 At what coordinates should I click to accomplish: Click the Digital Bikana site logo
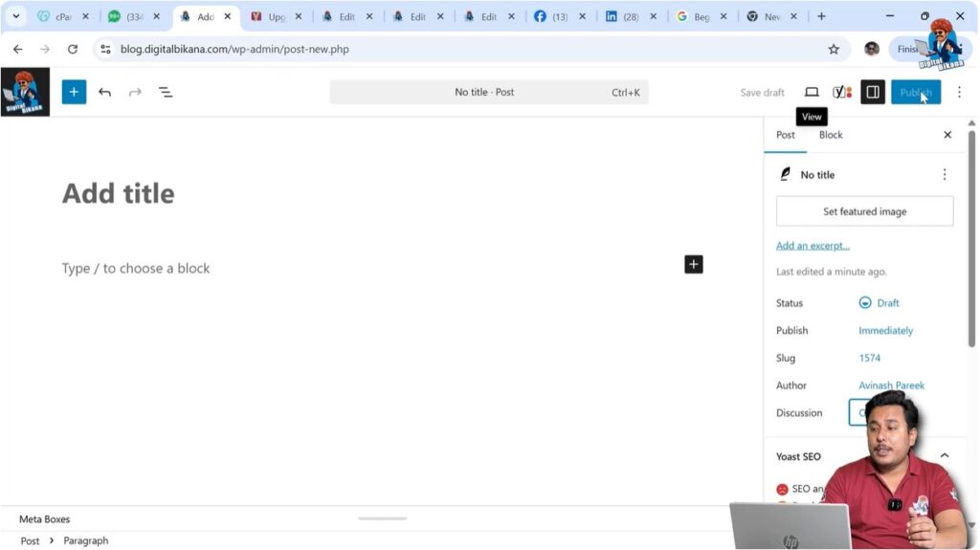[25, 92]
